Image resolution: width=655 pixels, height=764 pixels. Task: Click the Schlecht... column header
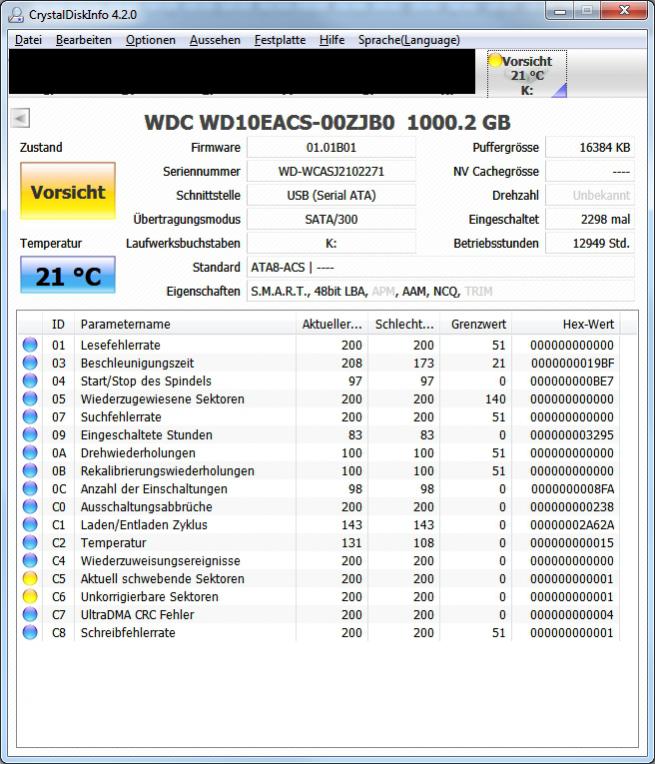pyautogui.click(x=404, y=324)
